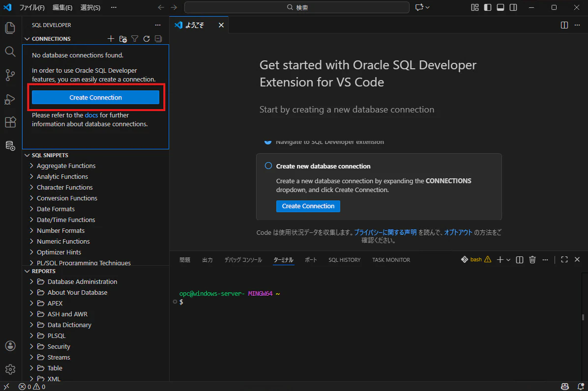Show errors and warnings count

32,387
